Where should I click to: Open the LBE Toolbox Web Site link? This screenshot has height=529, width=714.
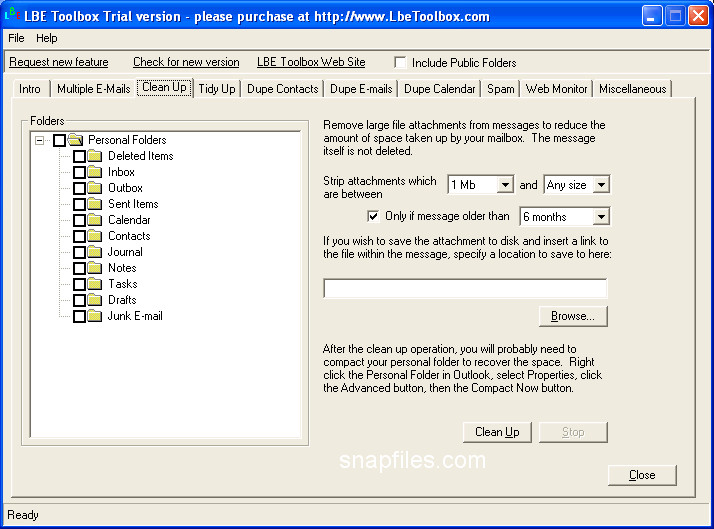click(x=311, y=62)
